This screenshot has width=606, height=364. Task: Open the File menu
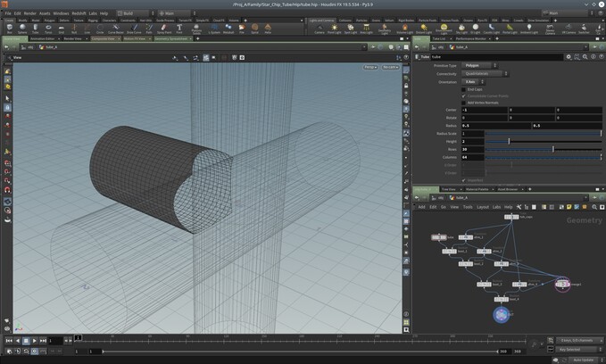click(8, 13)
